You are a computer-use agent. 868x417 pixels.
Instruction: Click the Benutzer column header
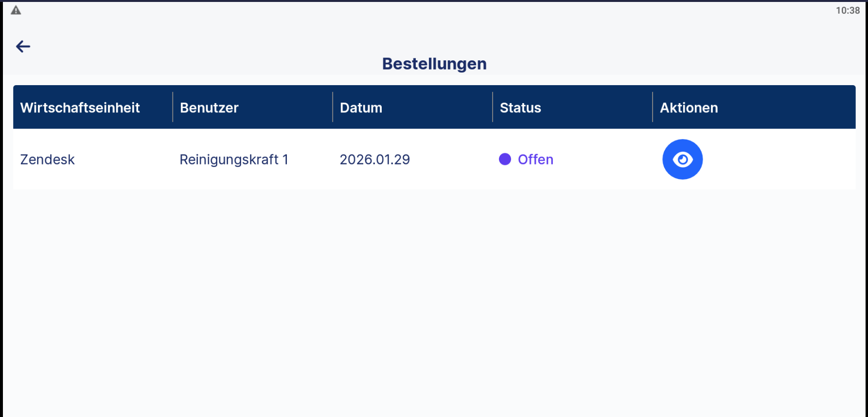pyautogui.click(x=209, y=108)
